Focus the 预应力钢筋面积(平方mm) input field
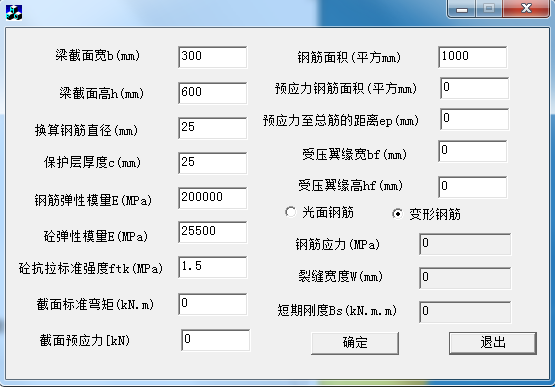Image resolution: width=555 pixels, height=387 pixels. 475,88
